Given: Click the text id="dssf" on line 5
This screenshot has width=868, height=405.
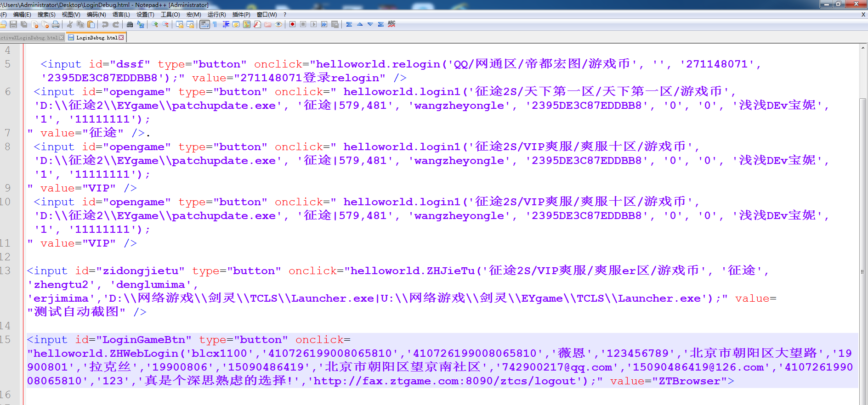Looking at the screenshot, I should [x=119, y=64].
